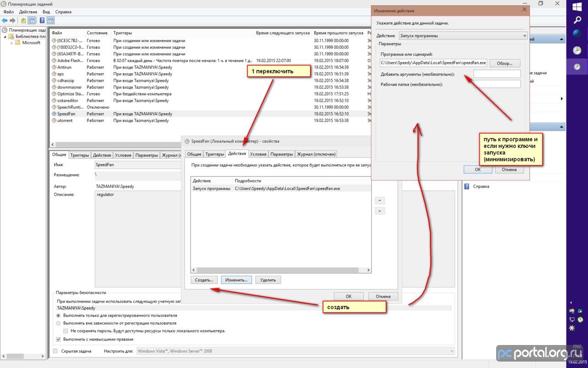This screenshot has width=588, height=368.
Task: Switch to the 'Триггеры' tab in SpeedFan properties
Action: coord(214,154)
